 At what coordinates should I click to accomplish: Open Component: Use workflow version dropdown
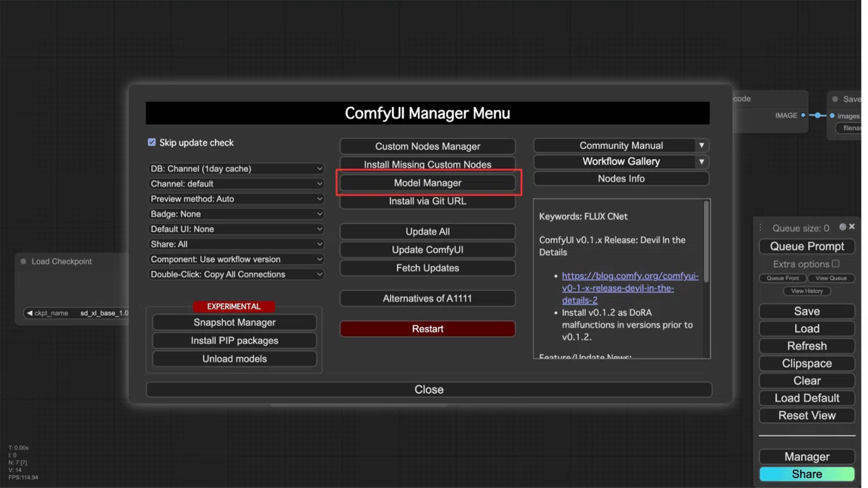[x=236, y=259]
